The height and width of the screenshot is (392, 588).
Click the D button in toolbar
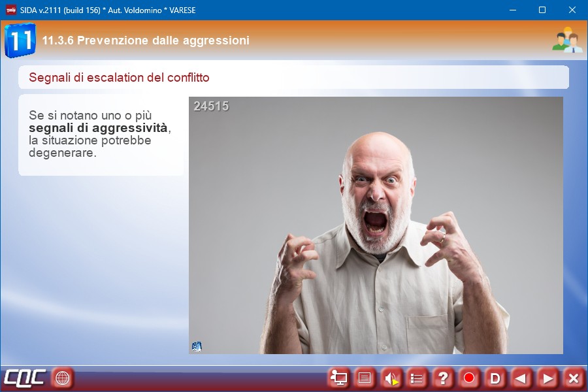click(x=495, y=378)
